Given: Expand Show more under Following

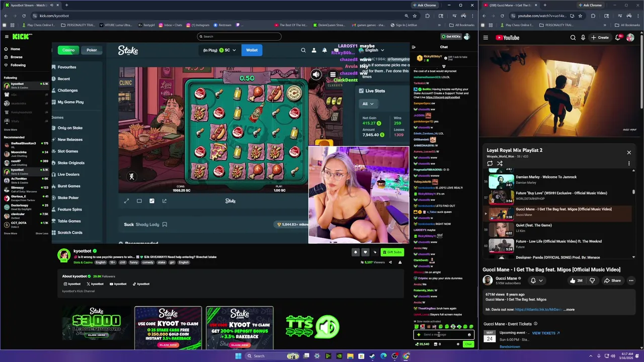Looking at the screenshot, I should 10,130.
